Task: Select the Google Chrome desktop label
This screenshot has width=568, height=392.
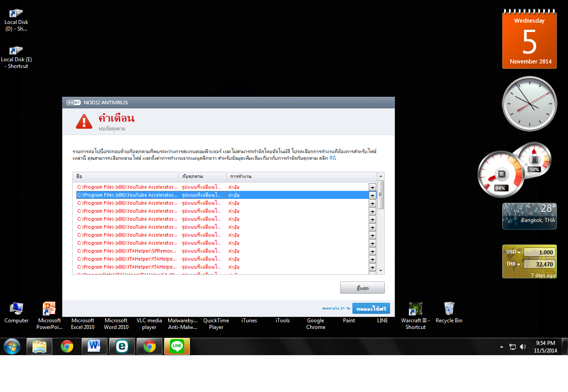Action: (x=316, y=324)
